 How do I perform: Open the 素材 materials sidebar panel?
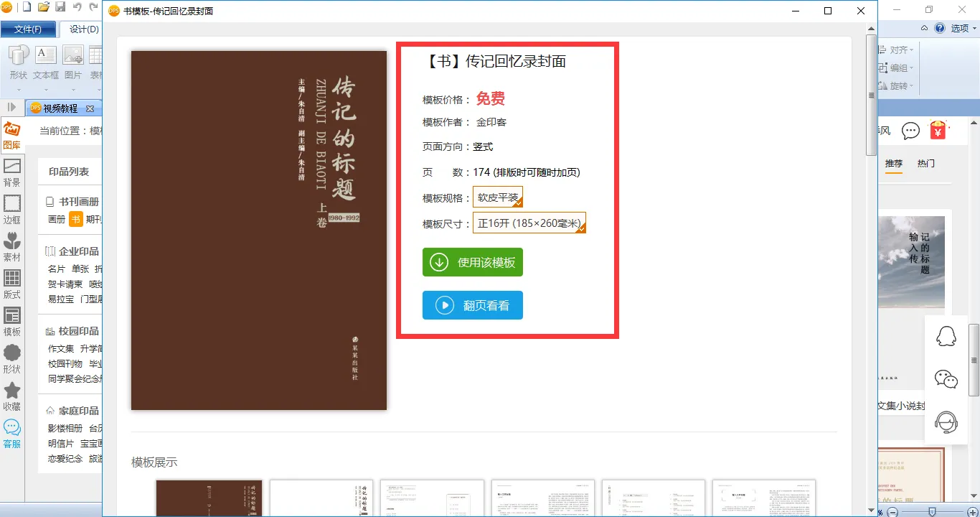click(11, 247)
